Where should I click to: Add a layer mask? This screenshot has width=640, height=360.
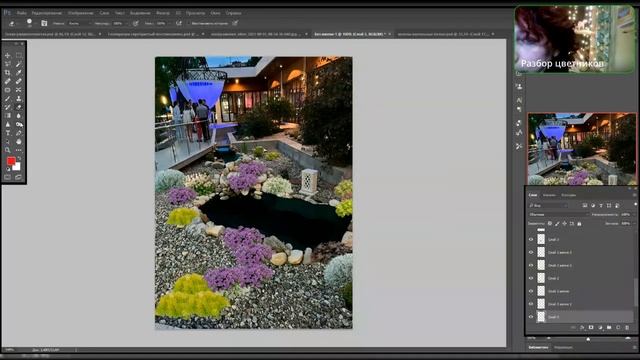(x=591, y=327)
